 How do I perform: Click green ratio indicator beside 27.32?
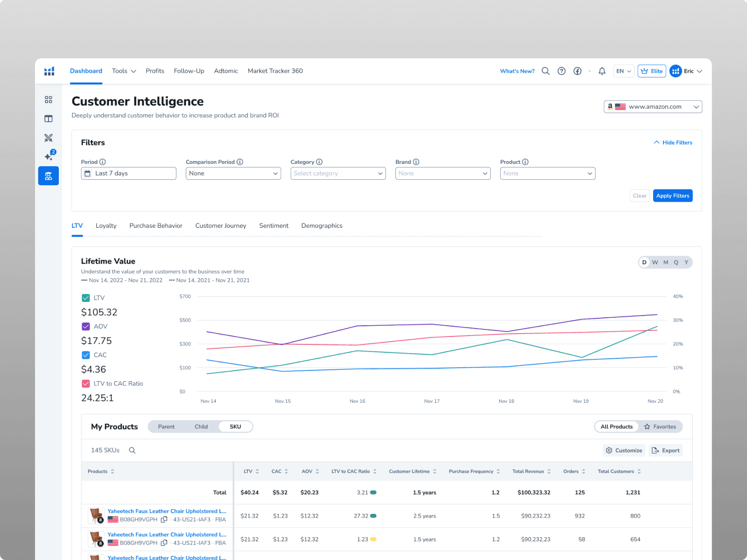(x=373, y=516)
